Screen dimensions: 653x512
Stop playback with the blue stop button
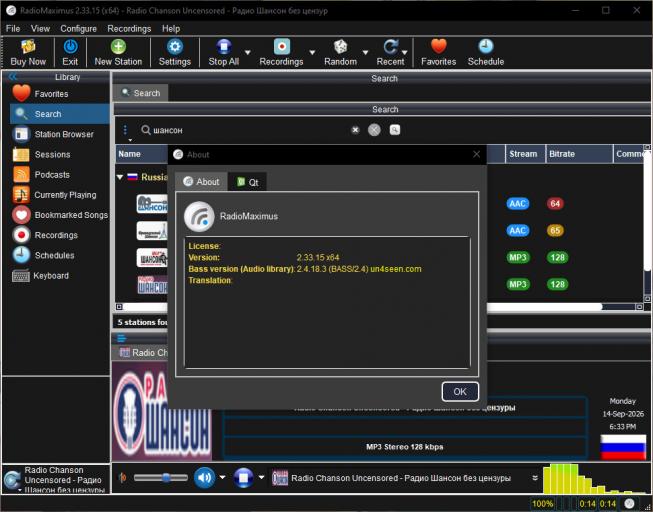click(244, 478)
